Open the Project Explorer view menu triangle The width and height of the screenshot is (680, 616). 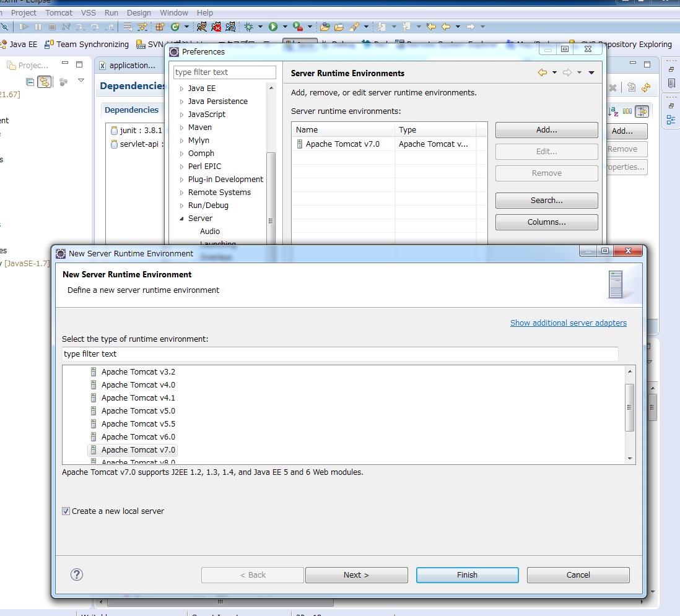point(81,80)
